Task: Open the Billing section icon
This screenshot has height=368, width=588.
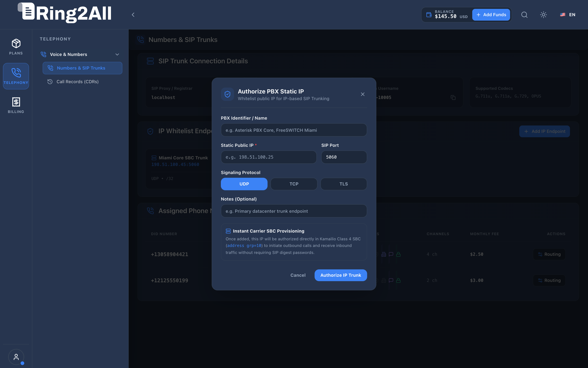Action: point(16,105)
